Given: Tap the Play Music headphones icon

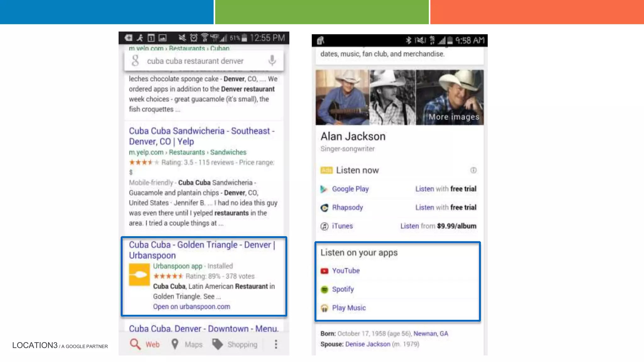Looking at the screenshot, I should coord(324,308).
